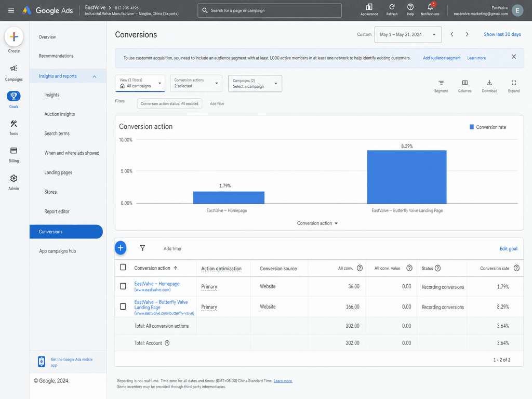Screen dimensions: 532x399
Task: Open Goals in left rail
Action: tap(14, 100)
